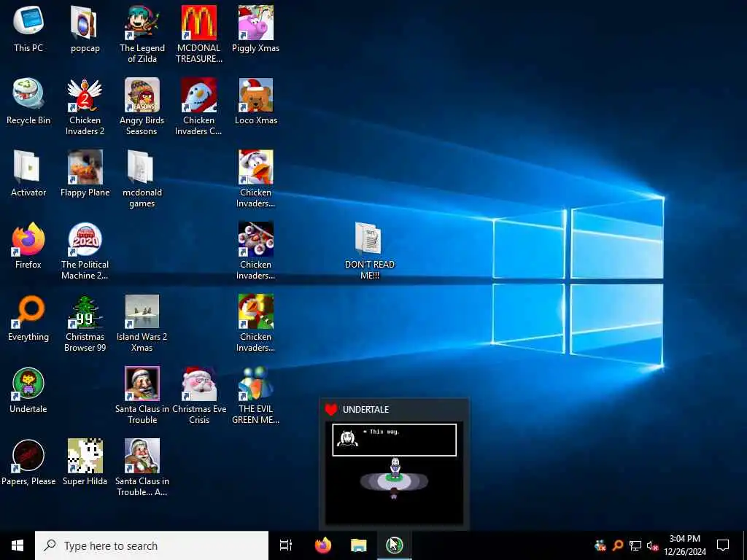Launch Chicken Invaders C... snowman icon
The width and height of the screenshot is (747, 560).
(x=198, y=107)
